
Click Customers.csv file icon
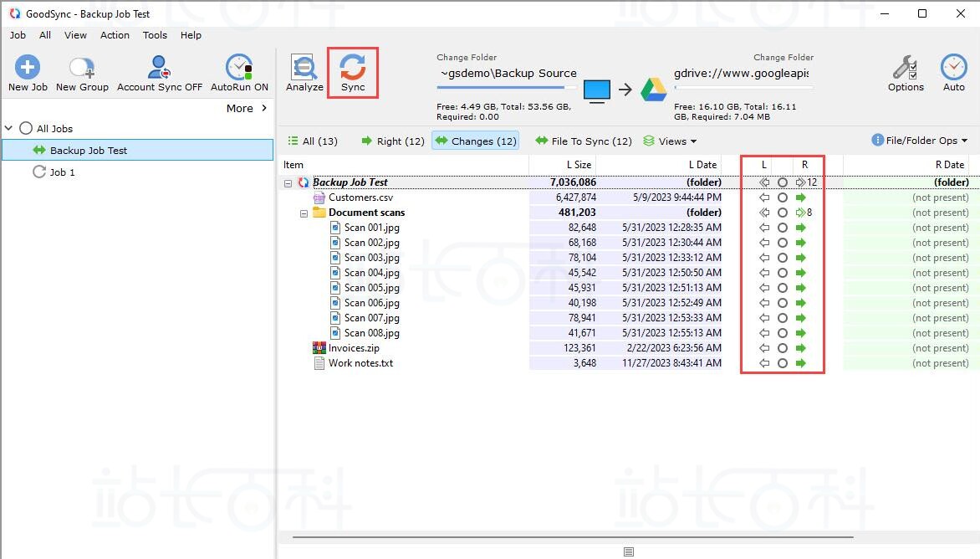(319, 197)
